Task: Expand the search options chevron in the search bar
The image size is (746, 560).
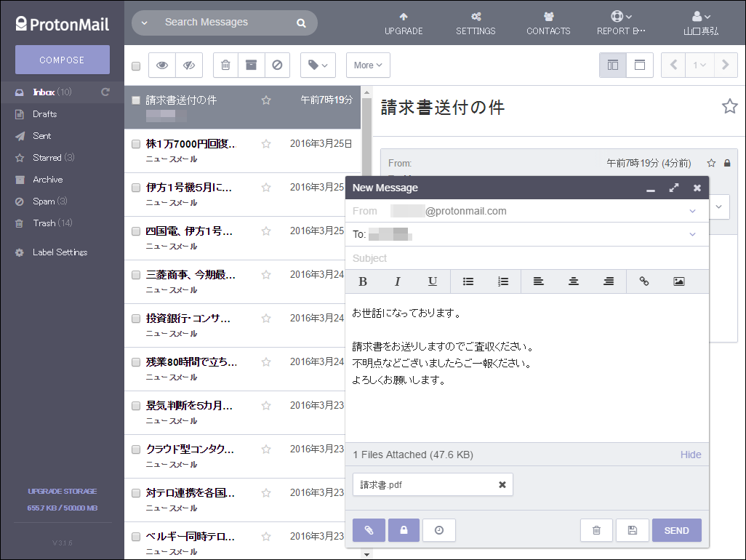Action: coord(143,23)
